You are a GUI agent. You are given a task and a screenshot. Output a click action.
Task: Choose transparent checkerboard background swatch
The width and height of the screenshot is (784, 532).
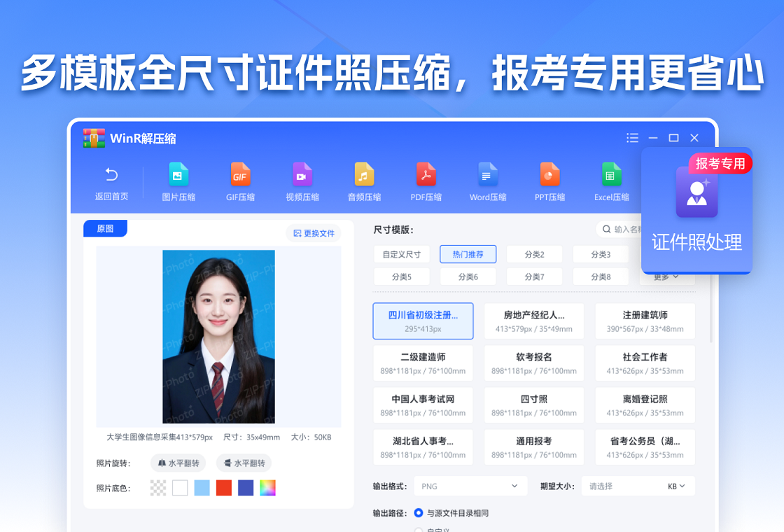(x=158, y=487)
